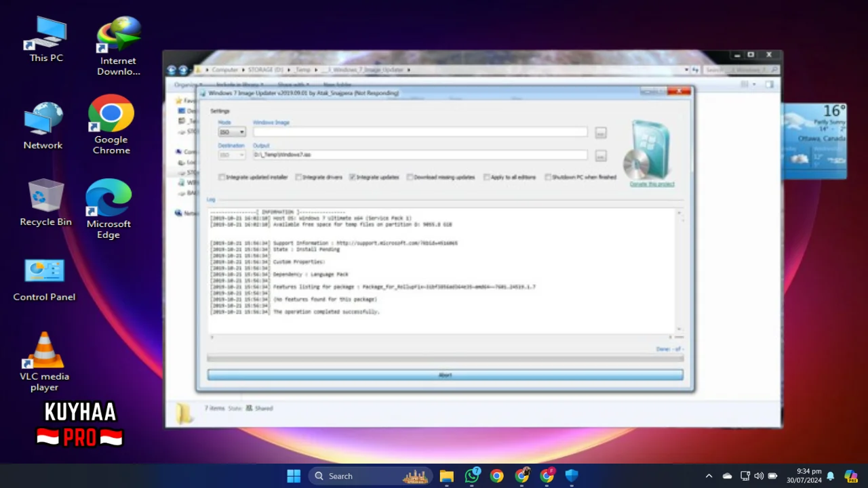Open Windows Security shield on taskbar
The height and width of the screenshot is (488, 868).
click(572, 476)
